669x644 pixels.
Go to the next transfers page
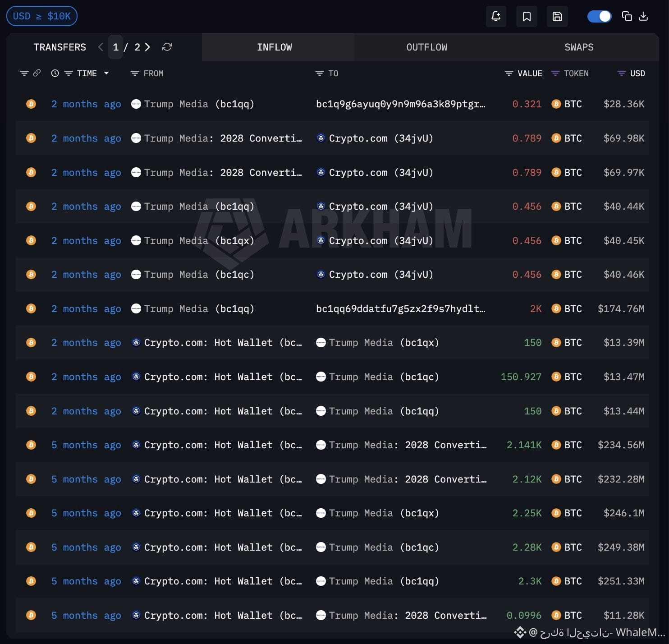(147, 47)
